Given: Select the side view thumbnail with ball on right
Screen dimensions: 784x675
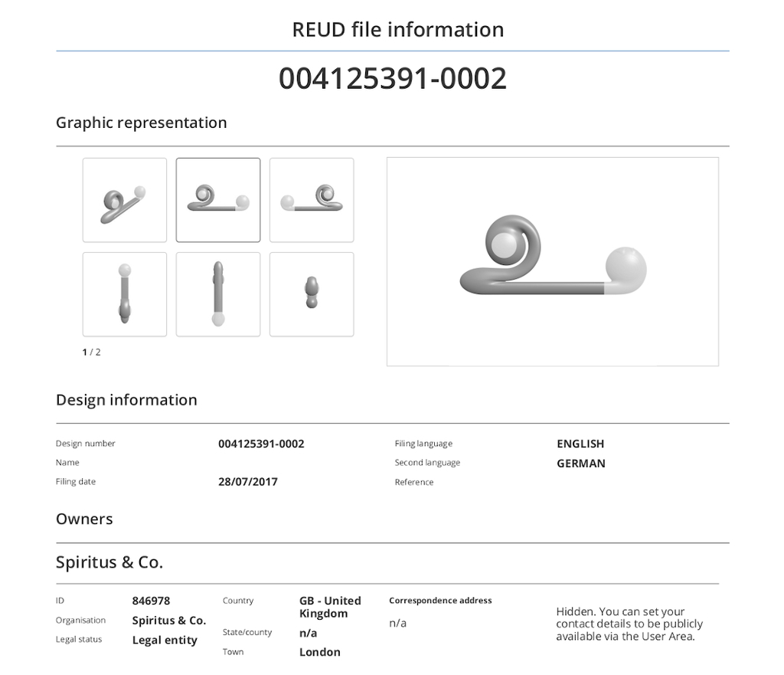Looking at the screenshot, I should coord(218,200).
